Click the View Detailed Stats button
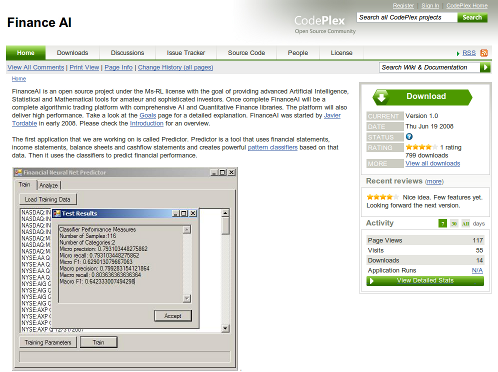Screen dimensions: 498x372 [x=425, y=281]
